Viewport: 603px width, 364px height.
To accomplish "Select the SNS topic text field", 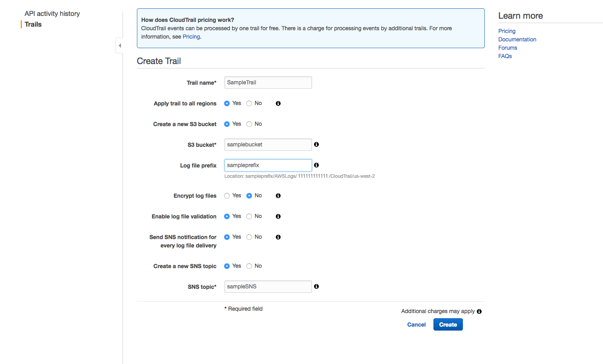I will coord(267,286).
